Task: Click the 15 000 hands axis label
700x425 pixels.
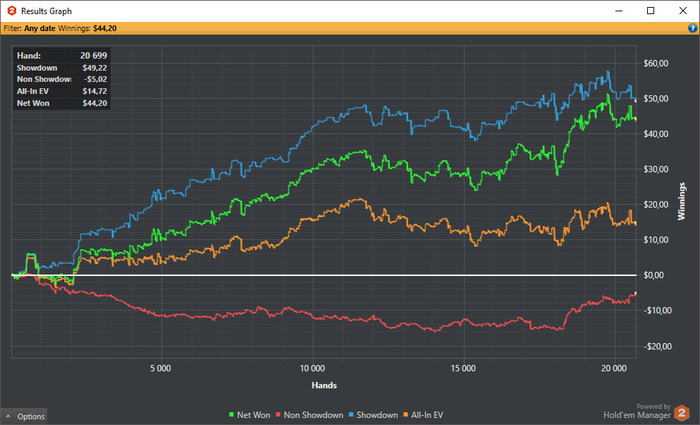Action: 463,368
